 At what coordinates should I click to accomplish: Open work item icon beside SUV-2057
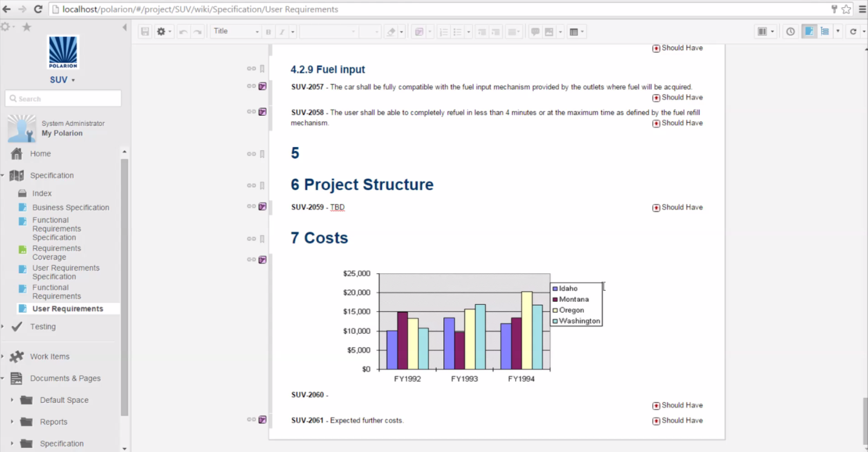(x=262, y=87)
